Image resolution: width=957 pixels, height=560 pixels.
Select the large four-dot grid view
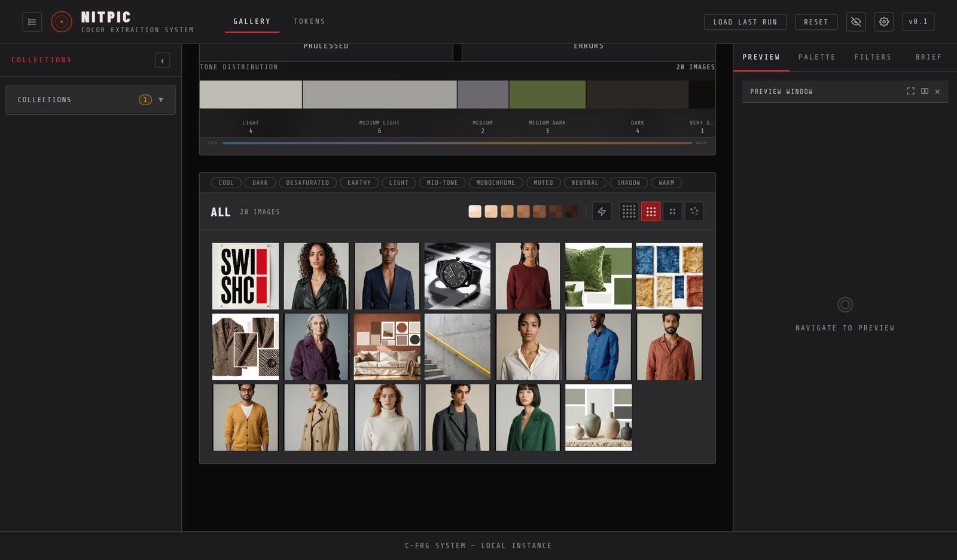coord(672,212)
